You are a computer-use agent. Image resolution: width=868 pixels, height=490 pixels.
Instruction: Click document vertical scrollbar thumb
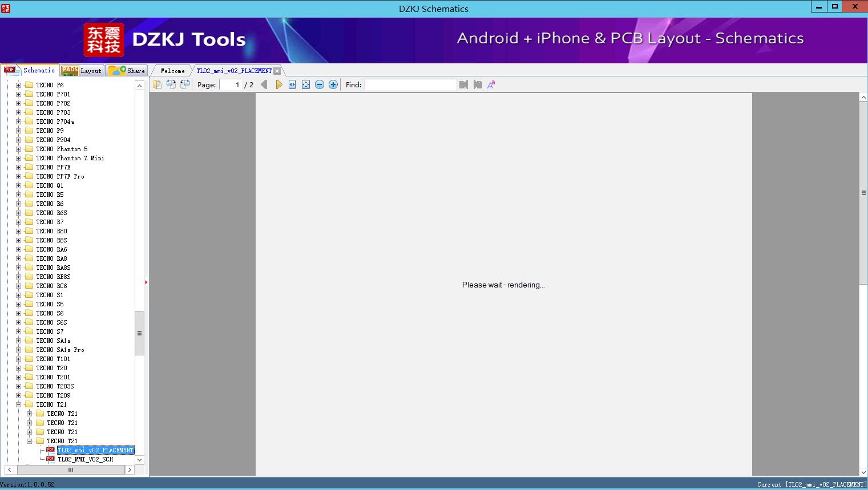[863, 193]
